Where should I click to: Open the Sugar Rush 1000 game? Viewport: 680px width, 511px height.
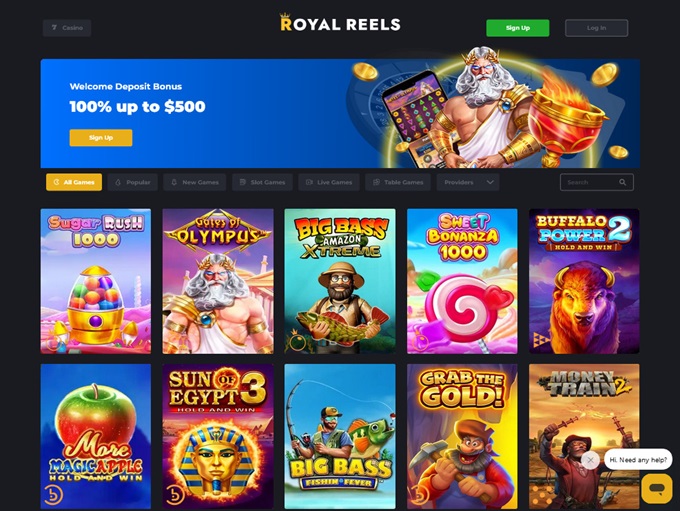pyautogui.click(x=96, y=281)
